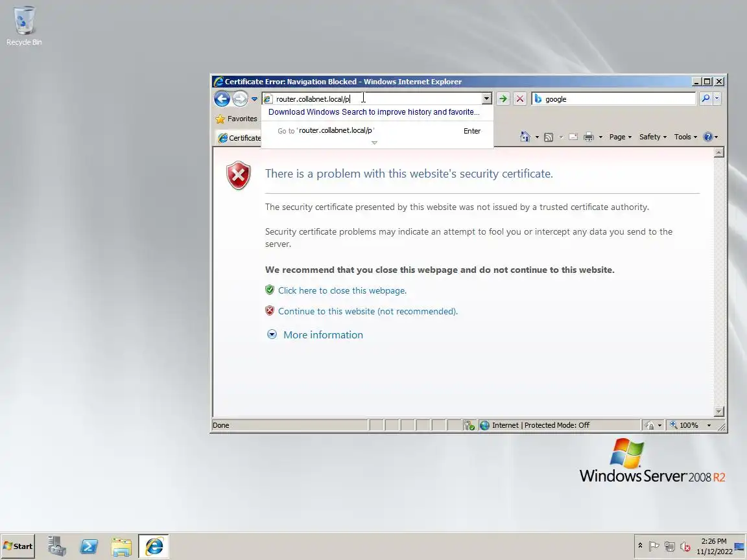The image size is (747, 560).
Task: Click the page icon in address bar
Action: point(268,99)
